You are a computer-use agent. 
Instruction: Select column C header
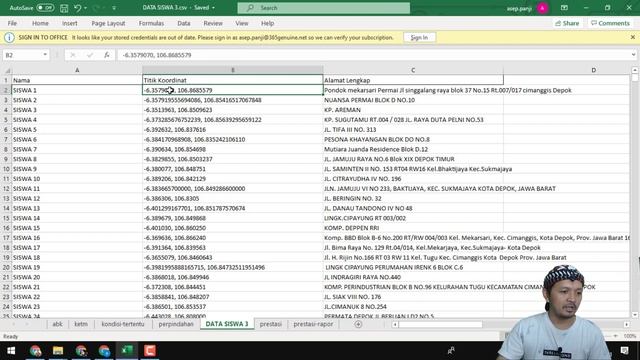[x=413, y=70]
